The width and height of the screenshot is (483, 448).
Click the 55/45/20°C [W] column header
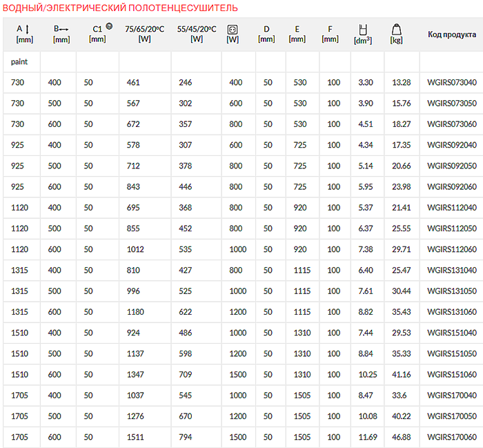coord(197,35)
